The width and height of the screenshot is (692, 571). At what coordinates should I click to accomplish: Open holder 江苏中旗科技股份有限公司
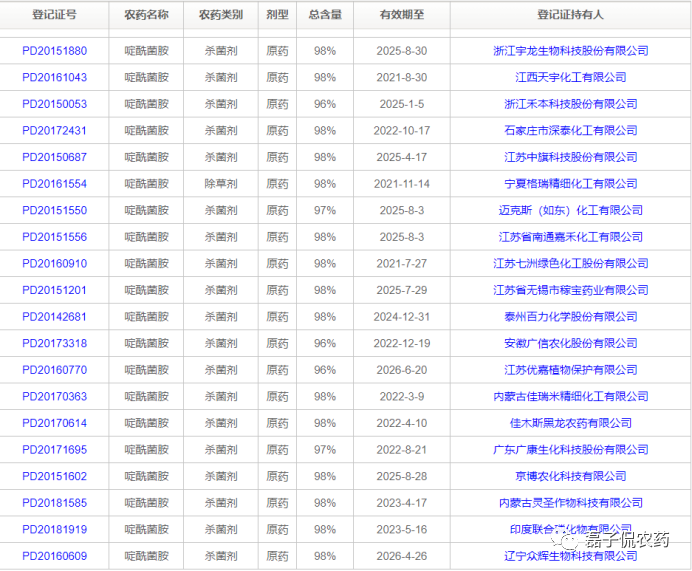click(571, 157)
